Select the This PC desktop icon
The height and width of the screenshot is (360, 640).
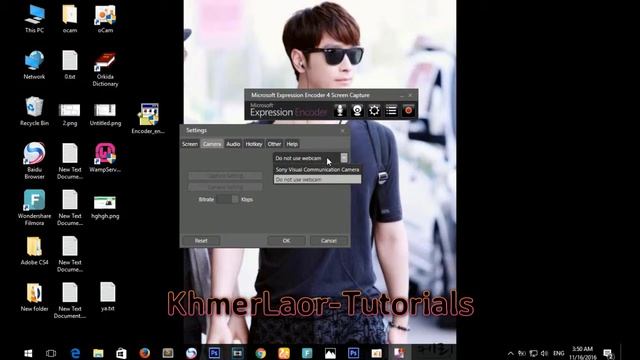[x=34, y=19]
